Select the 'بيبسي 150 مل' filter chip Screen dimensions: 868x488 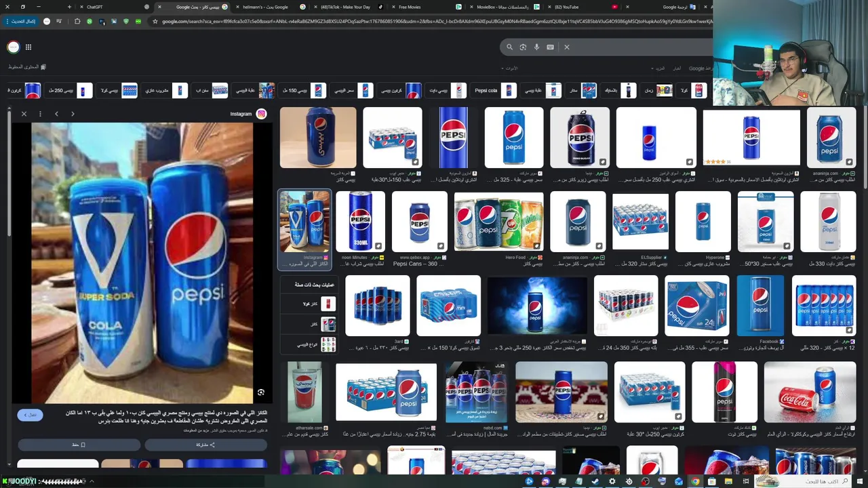coord(304,90)
